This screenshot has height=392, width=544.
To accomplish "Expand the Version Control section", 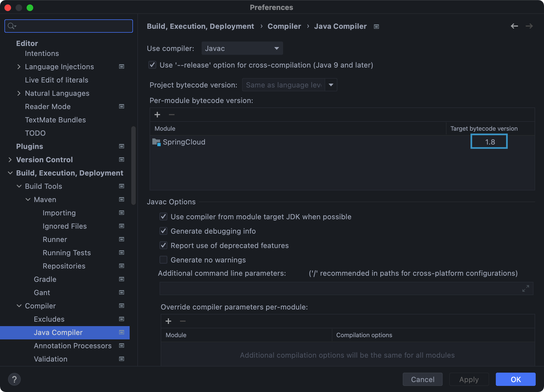I will click(x=10, y=160).
